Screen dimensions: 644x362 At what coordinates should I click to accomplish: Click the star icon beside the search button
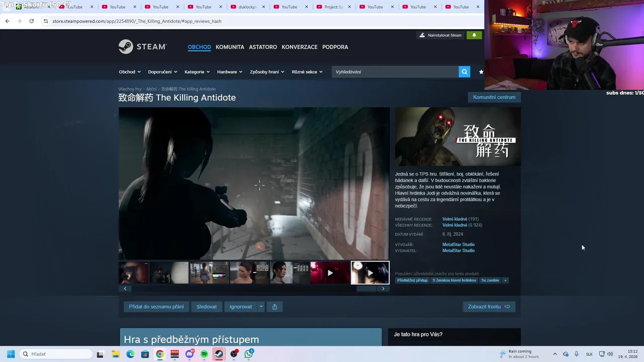[481, 72]
